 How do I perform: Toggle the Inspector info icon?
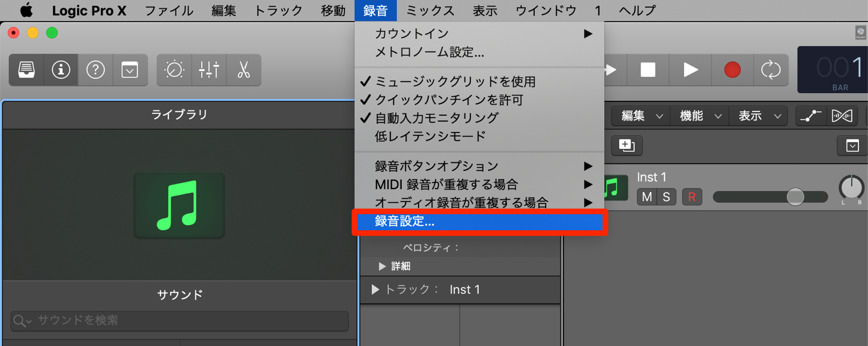click(60, 70)
